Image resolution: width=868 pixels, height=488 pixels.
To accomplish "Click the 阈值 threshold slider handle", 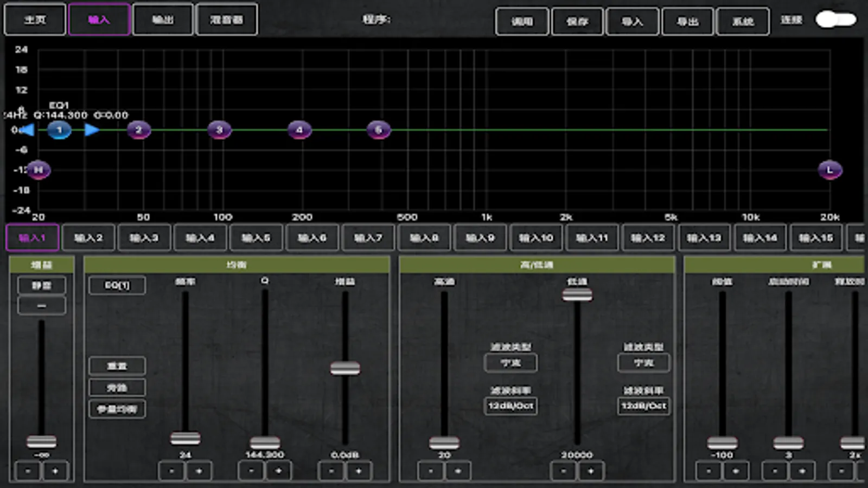I will 722,442.
